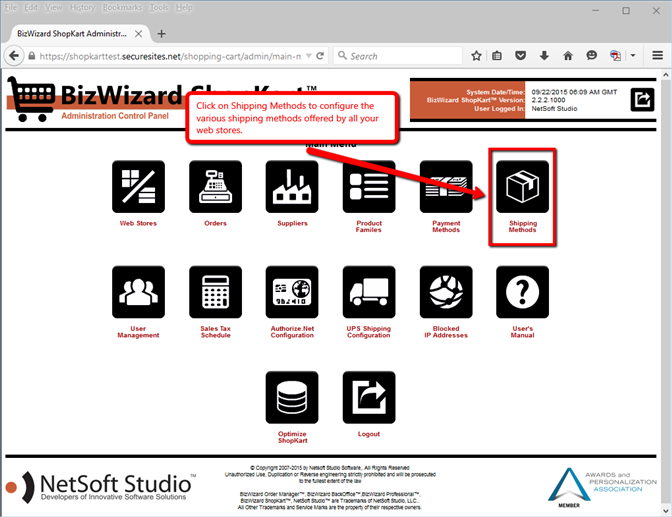This screenshot has height=517, width=672.
Task: Click the page vertical scrollbar
Action: (665, 292)
